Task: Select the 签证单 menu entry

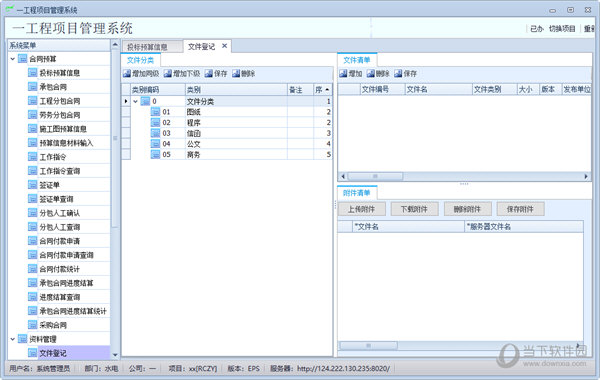Action: [49, 185]
